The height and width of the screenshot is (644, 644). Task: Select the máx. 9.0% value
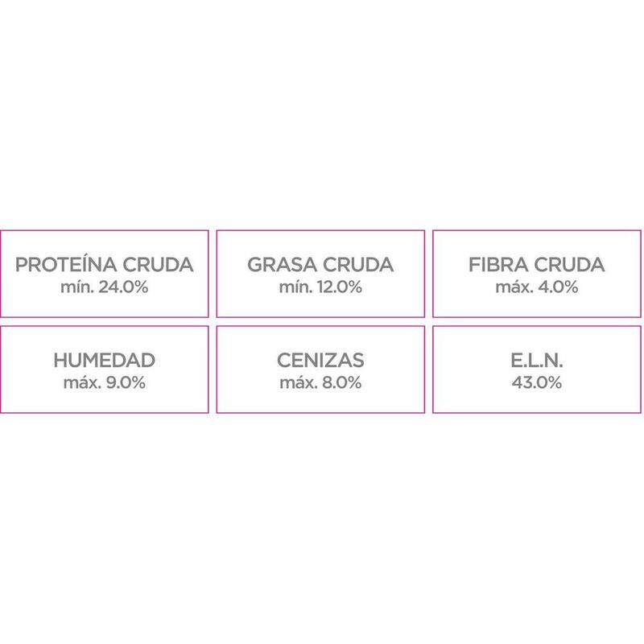point(105,382)
